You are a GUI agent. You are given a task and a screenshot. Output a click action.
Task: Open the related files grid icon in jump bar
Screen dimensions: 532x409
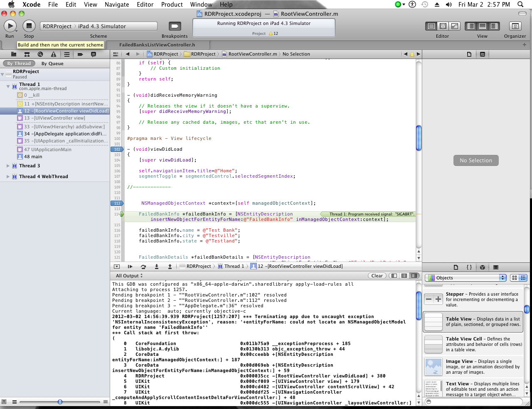(x=116, y=54)
